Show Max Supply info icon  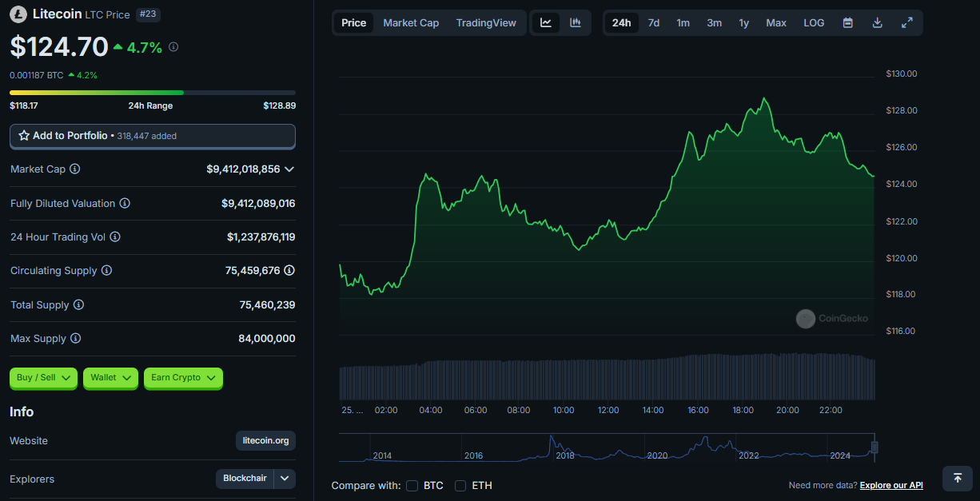tap(76, 339)
